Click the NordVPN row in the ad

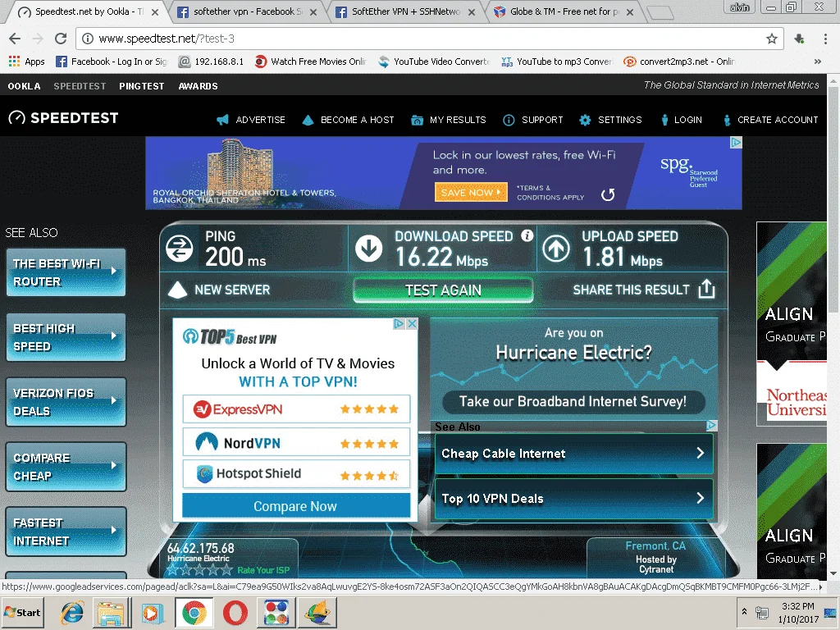(296, 442)
